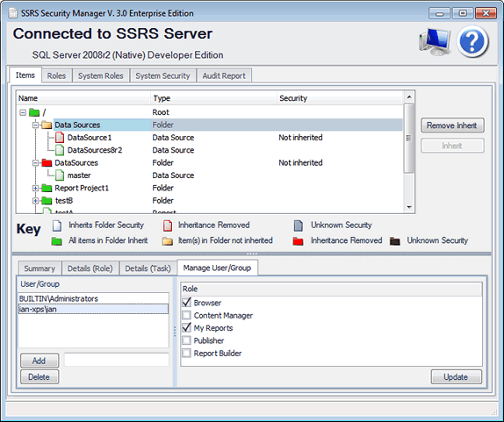Click scroll down arrow of items tree
Viewport: 504px width, 422px height.
tap(409, 207)
